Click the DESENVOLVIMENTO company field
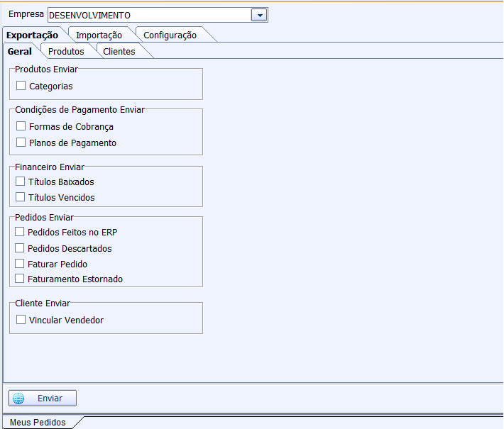This screenshot has width=504, height=429. [149, 15]
